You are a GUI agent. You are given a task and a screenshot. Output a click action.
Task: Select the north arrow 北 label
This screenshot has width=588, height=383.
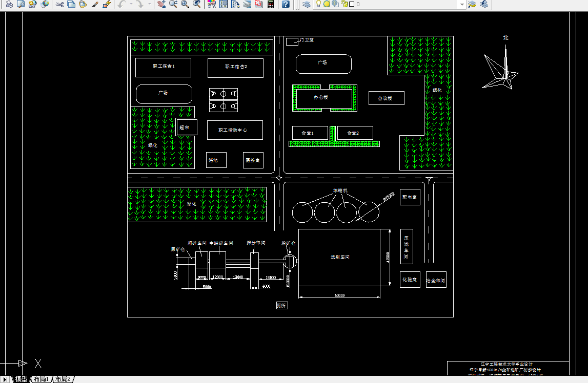pyautogui.click(x=505, y=37)
